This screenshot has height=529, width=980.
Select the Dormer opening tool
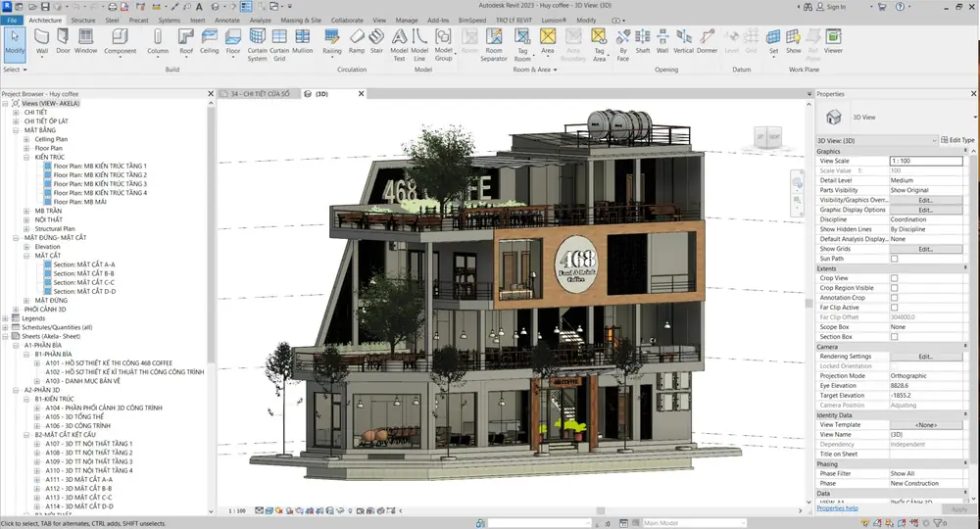click(x=707, y=42)
